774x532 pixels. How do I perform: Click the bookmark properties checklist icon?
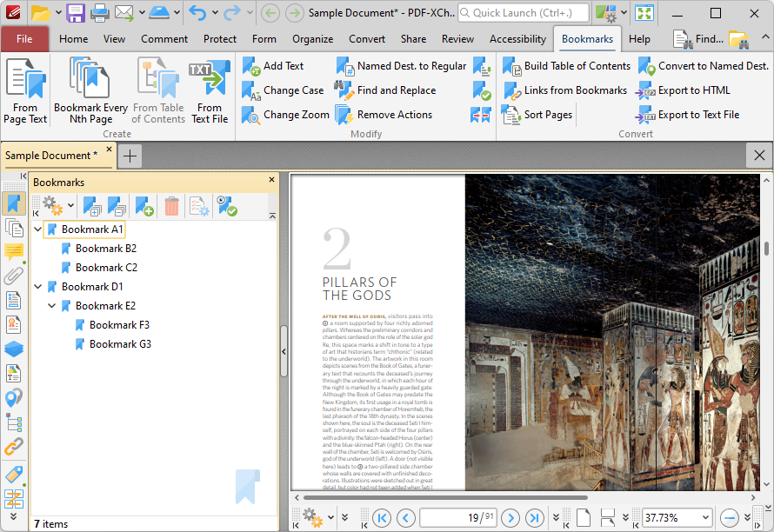pyautogui.click(x=199, y=206)
